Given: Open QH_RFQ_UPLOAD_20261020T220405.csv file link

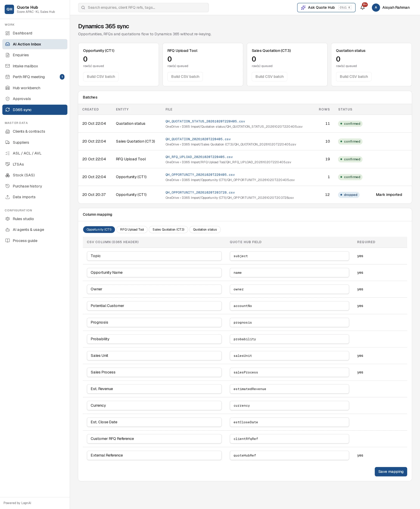Looking at the screenshot, I should tap(199, 157).
